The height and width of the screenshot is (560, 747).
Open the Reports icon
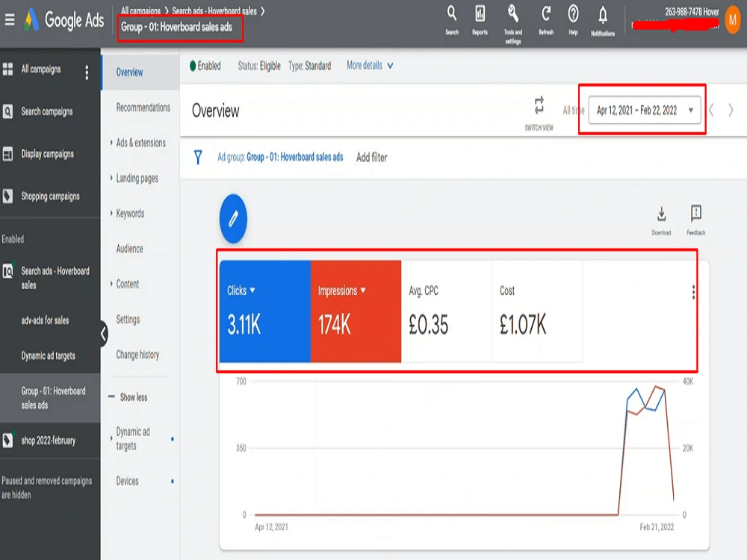click(x=480, y=20)
